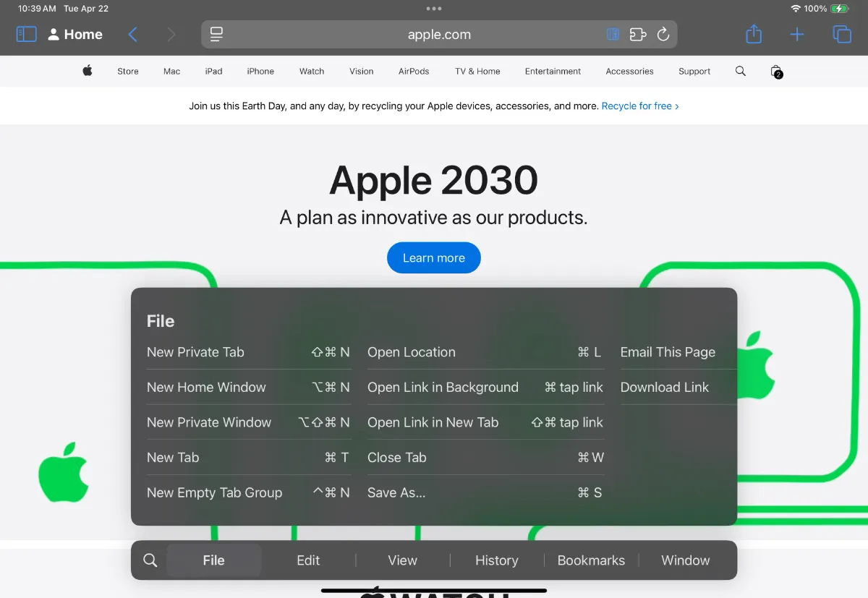Open the Accessories page
The width and height of the screenshot is (868, 598).
point(629,71)
